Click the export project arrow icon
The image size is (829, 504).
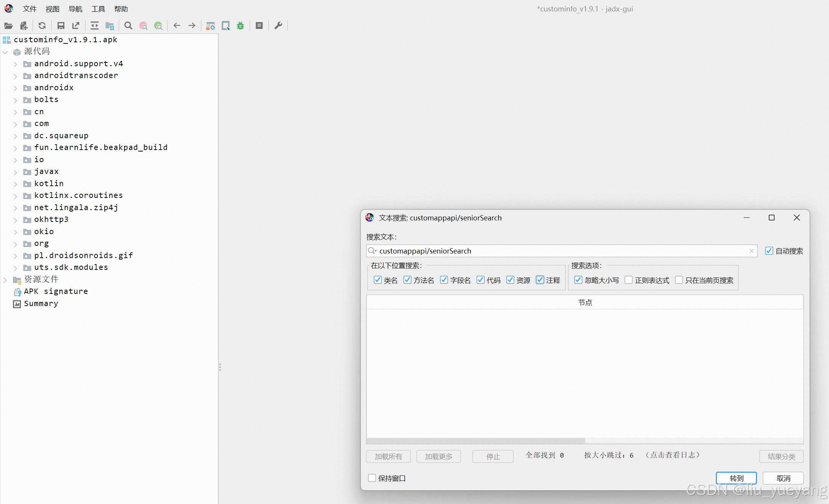76,26
